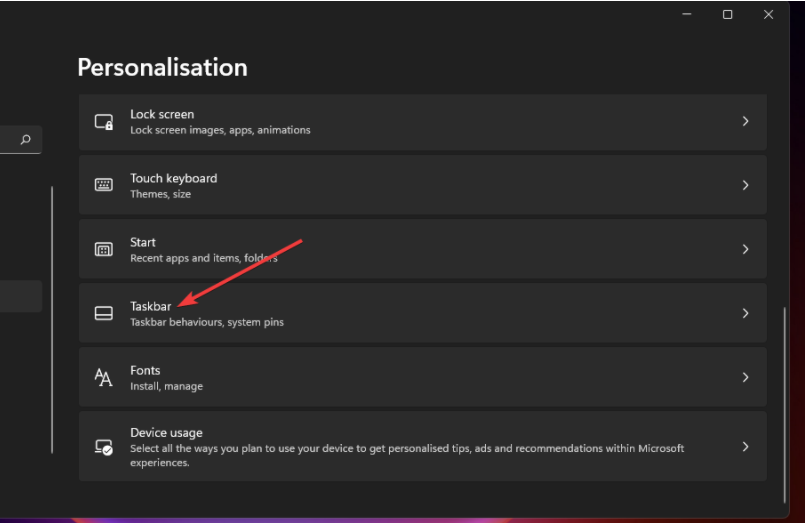
Task: Open the Device usage title
Action: (x=166, y=433)
